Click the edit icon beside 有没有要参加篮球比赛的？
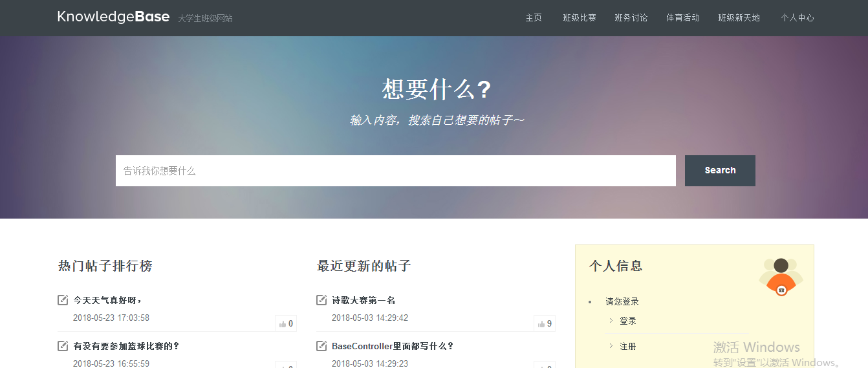This screenshot has height=368, width=868. (63, 346)
